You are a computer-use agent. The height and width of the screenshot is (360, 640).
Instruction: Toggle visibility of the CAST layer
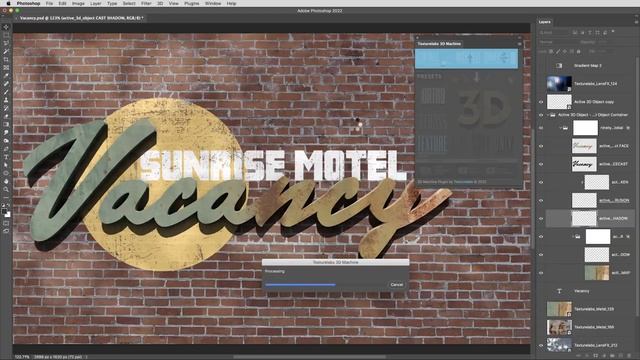click(541, 164)
